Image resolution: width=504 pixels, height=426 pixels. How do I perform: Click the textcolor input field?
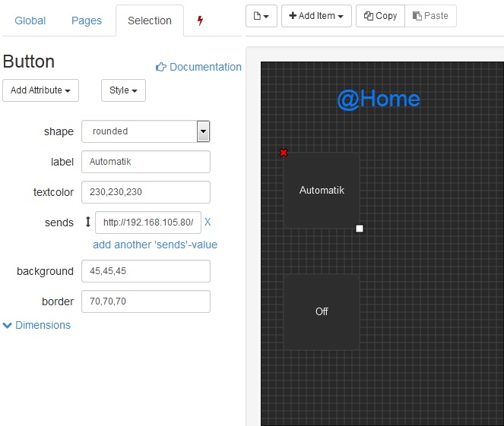(x=145, y=192)
